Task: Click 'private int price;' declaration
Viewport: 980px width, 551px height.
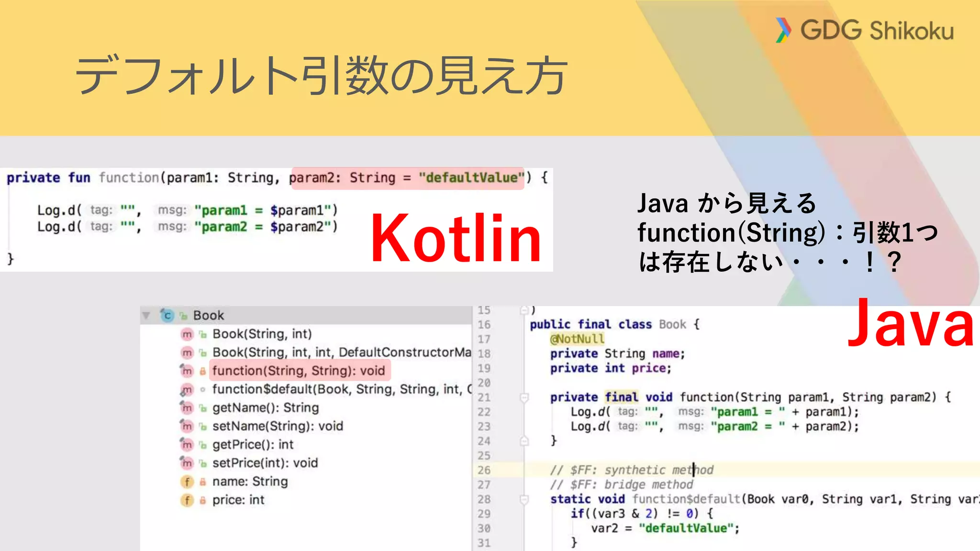Action: pos(611,368)
